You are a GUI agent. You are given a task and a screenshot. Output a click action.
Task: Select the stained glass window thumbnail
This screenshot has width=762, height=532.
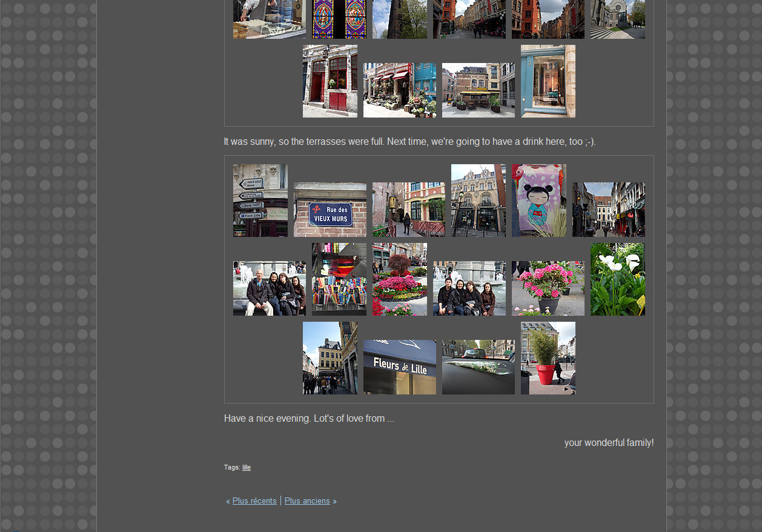339,19
